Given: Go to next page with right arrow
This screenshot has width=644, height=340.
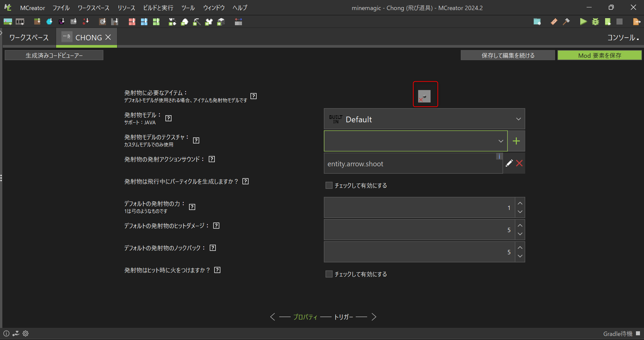Looking at the screenshot, I should [374, 317].
